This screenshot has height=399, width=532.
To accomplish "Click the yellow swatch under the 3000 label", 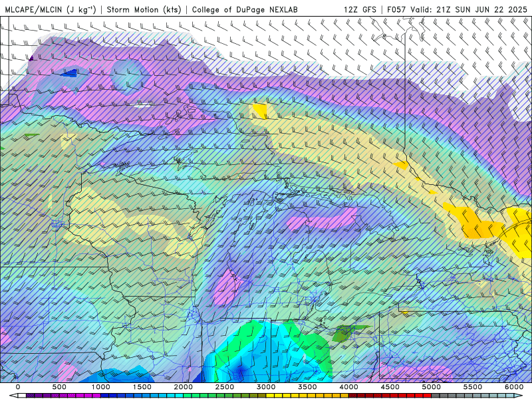I will [271, 396].
